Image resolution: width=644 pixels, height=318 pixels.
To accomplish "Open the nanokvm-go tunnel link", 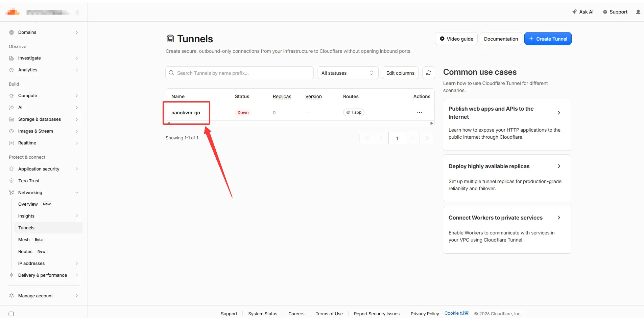I will pyautogui.click(x=186, y=113).
